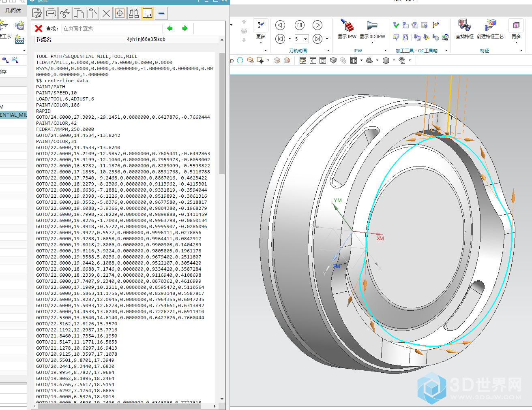Click the node value 4yh1nj66a35lsqb
Viewport: 532px width, 410px height.
tap(146, 39)
